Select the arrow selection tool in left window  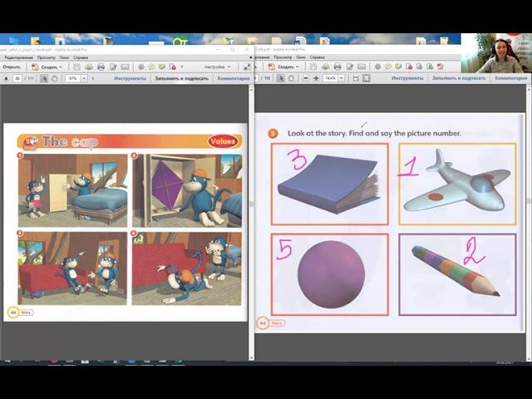(x=44, y=78)
